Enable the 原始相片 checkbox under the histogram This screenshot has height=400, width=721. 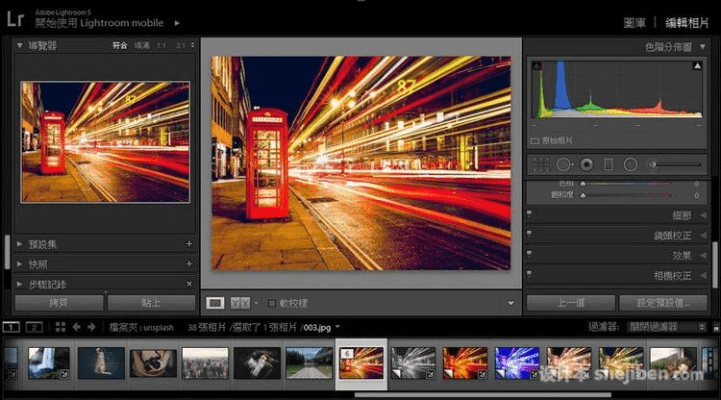click(x=535, y=141)
